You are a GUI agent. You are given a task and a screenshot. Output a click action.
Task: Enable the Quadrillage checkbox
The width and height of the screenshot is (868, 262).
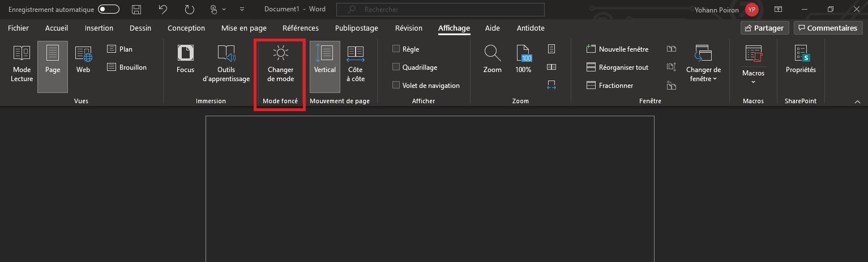396,67
